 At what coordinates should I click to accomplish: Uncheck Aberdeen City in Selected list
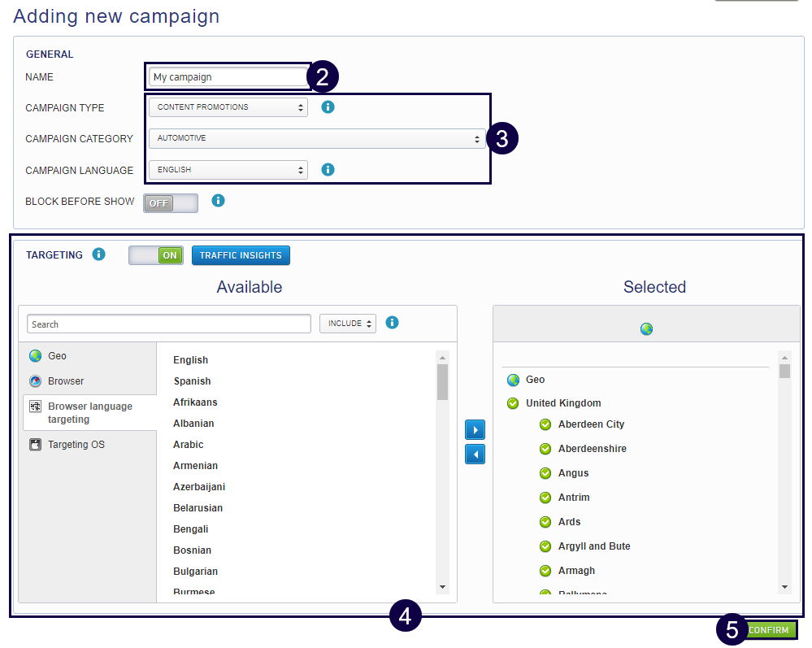tap(545, 424)
